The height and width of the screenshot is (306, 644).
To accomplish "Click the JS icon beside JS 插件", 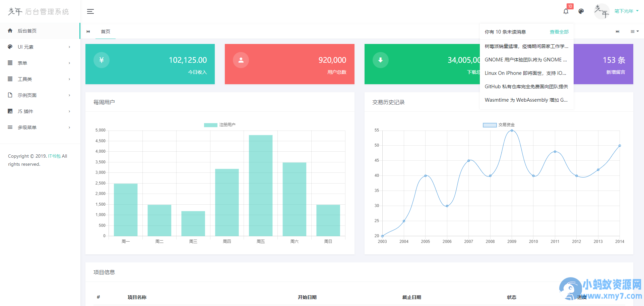I will [x=10, y=111].
